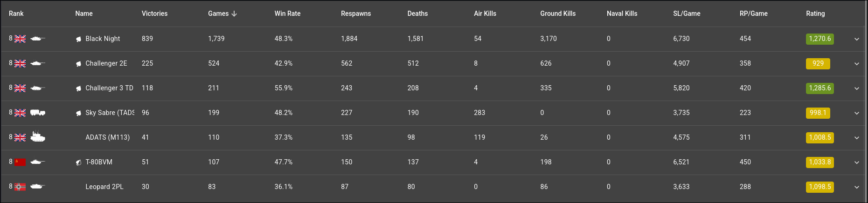The height and width of the screenshot is (203, 868).
Task: Click the tank icon in Leopard 2PL row
Action: click(37, 187)
